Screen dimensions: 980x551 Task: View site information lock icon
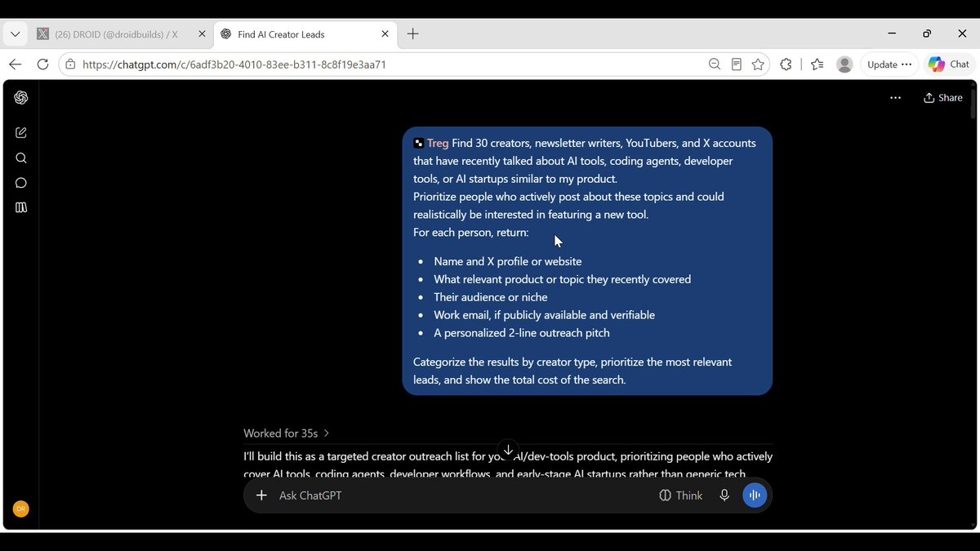click(71, 64)
